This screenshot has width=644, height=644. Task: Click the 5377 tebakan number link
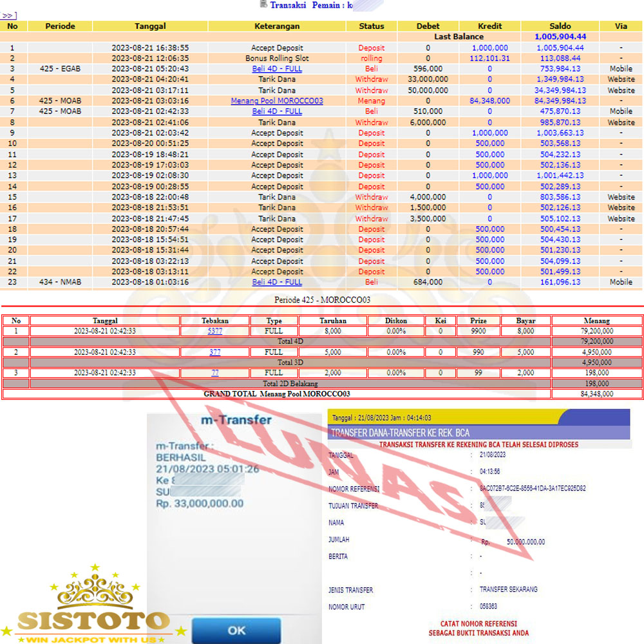coord(215,331)
